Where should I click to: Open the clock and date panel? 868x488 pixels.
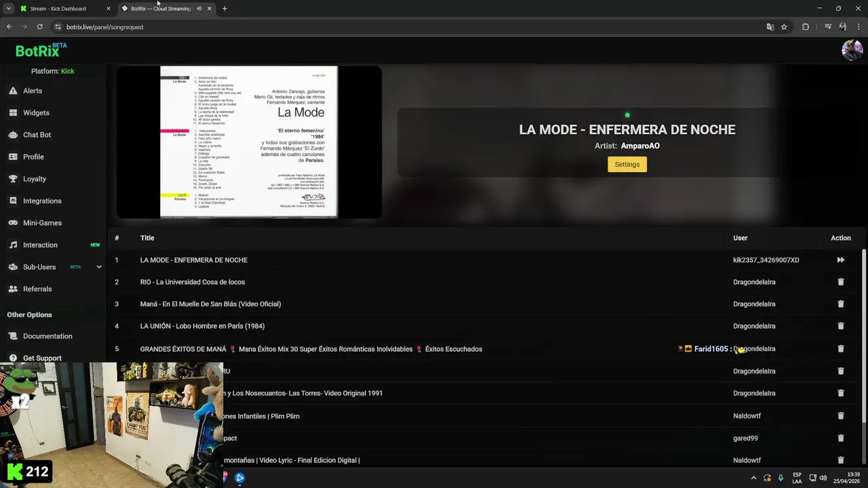pyautogui.click(x=848, y=478)
